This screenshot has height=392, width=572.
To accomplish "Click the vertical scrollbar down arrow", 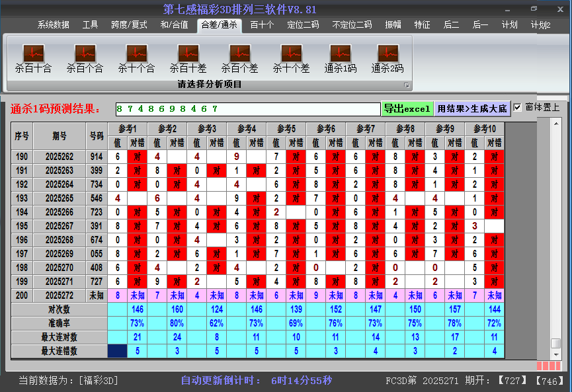I will (556, 354).
